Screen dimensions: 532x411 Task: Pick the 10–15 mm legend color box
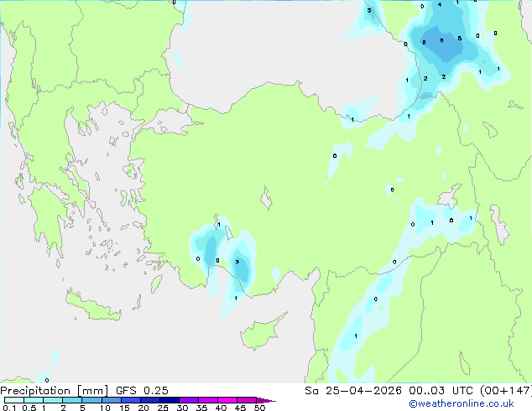[112, 400]
